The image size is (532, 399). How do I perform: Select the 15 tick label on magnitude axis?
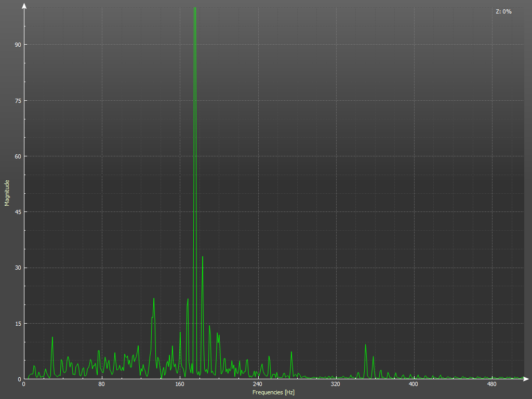[18, 323]
